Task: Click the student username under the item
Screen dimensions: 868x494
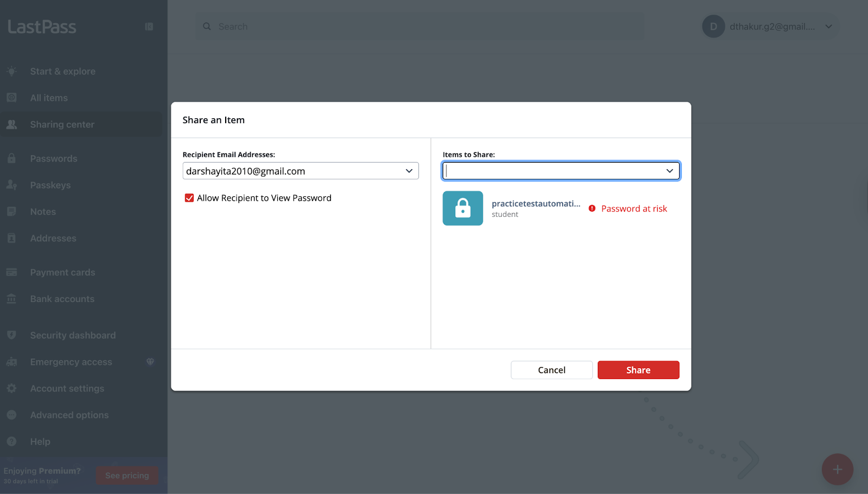Action: [505, 214]
